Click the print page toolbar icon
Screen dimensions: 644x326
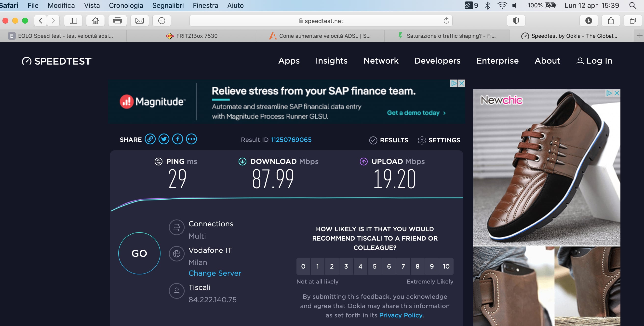point(117,21)
